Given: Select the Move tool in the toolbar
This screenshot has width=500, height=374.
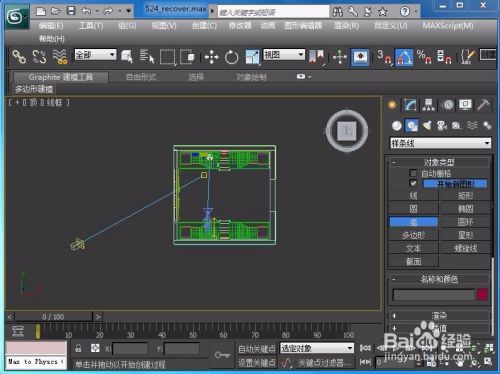Looking at the screenshot, I should tap(211, 57).
